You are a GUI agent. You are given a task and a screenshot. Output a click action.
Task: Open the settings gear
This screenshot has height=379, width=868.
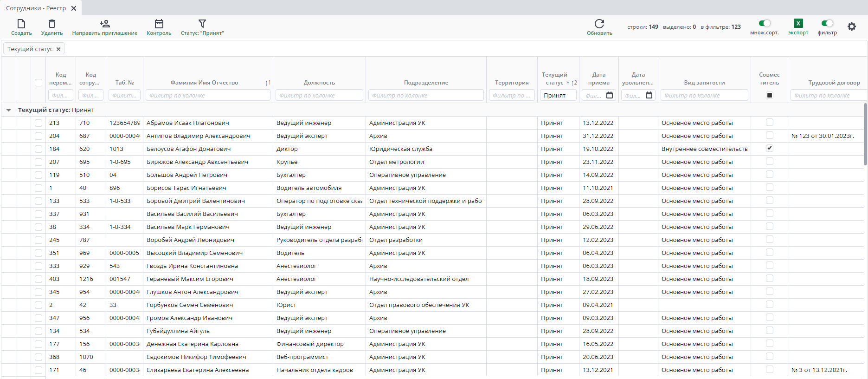(x=852, y=27)
